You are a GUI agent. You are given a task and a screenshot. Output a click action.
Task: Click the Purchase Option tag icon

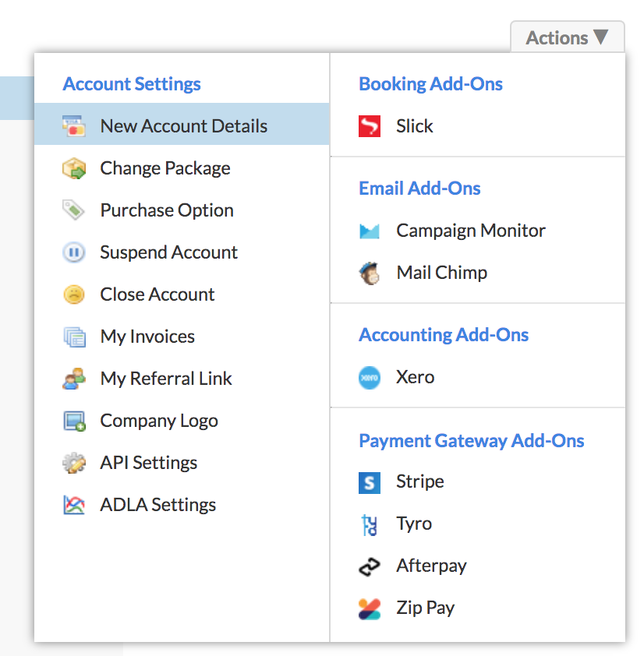click(x=74, y=210)
